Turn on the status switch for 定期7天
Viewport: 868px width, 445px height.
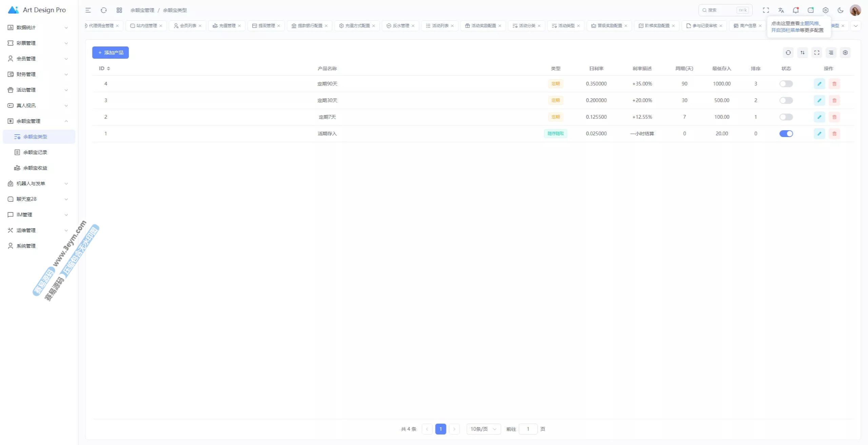[x=786, y=117]
